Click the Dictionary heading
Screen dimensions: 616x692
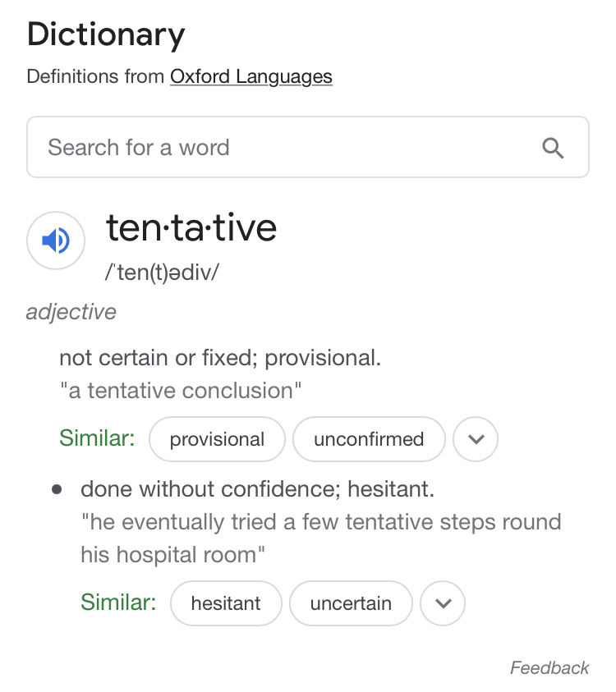click(x=106, y=35)
